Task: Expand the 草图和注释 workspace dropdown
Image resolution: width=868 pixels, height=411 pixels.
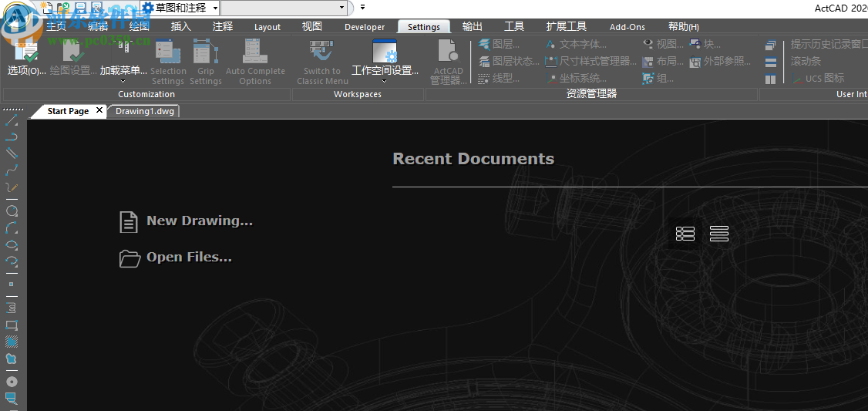Action: [215, 8]
